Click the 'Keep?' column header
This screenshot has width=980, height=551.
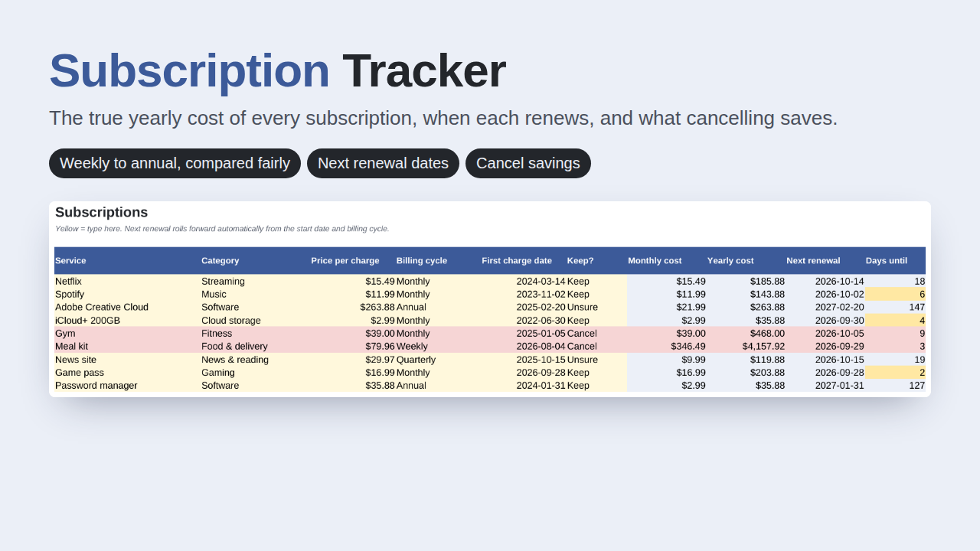click(596, 261)
